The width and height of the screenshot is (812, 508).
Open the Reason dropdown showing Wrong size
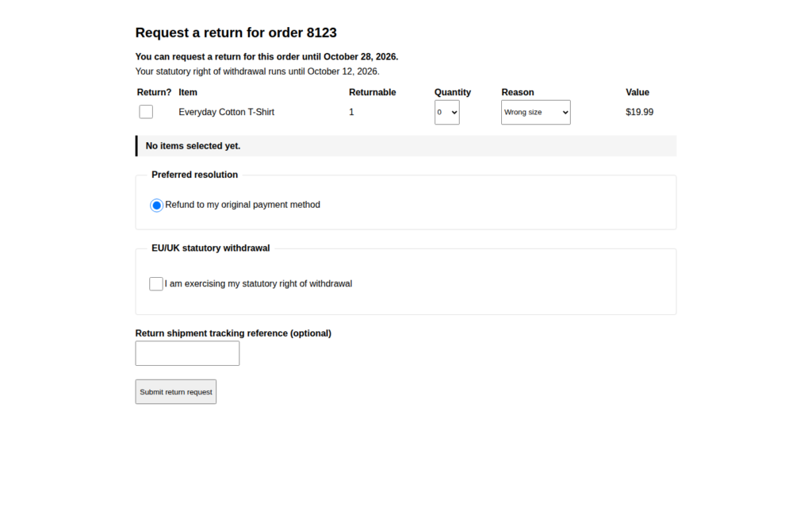click(535, 113)
